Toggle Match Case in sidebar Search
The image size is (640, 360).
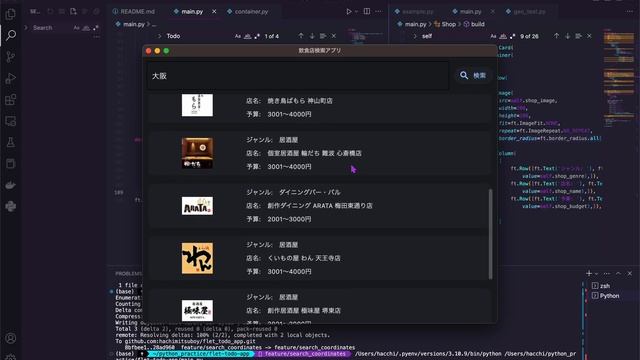(76, 28)
